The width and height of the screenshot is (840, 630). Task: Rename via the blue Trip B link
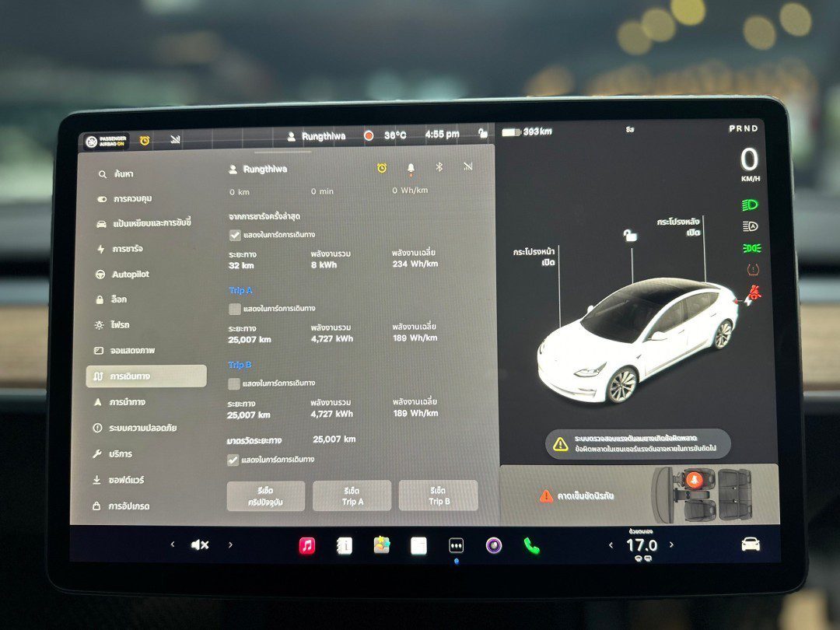pos(240,365)
